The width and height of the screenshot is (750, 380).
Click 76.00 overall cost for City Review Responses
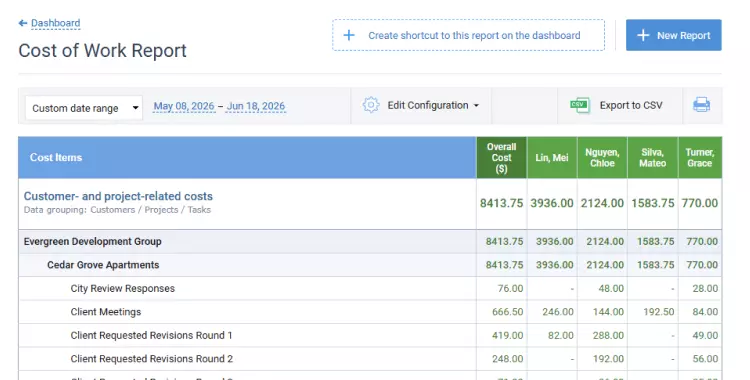point(510,289)
